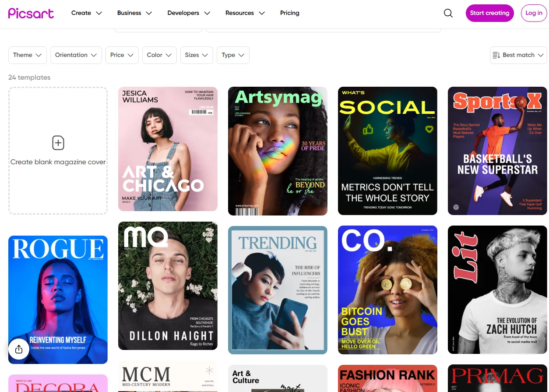Expand the Sizes filter
The width and height of the screenshot is (549, 392).
point(197,55)
